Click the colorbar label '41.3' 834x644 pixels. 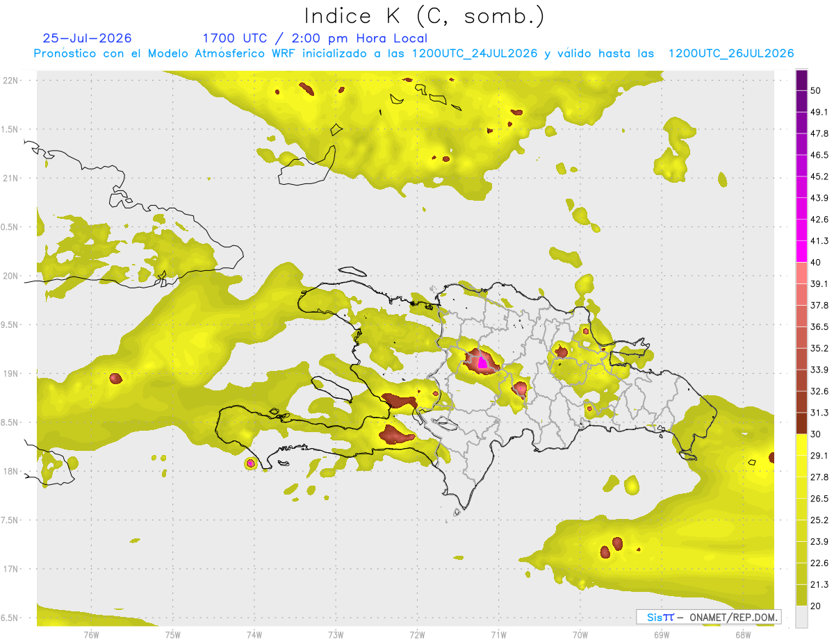pos(819,241)
